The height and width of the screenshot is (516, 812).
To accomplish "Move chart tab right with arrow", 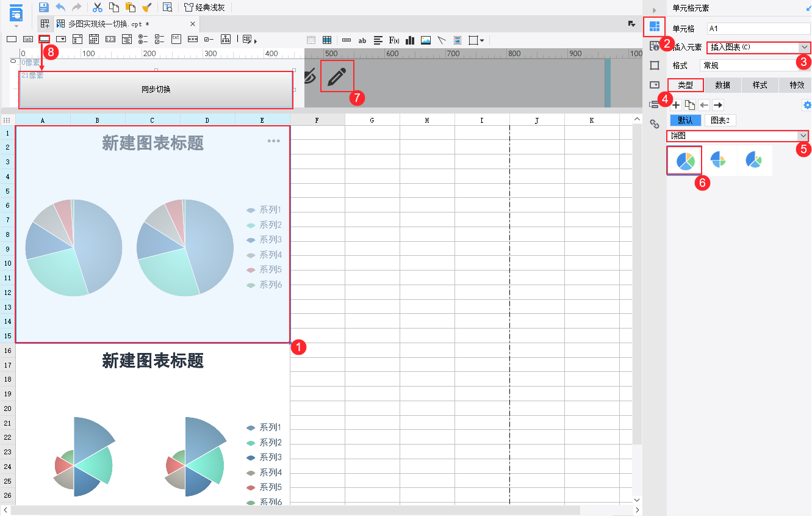I will coord(718,105).
